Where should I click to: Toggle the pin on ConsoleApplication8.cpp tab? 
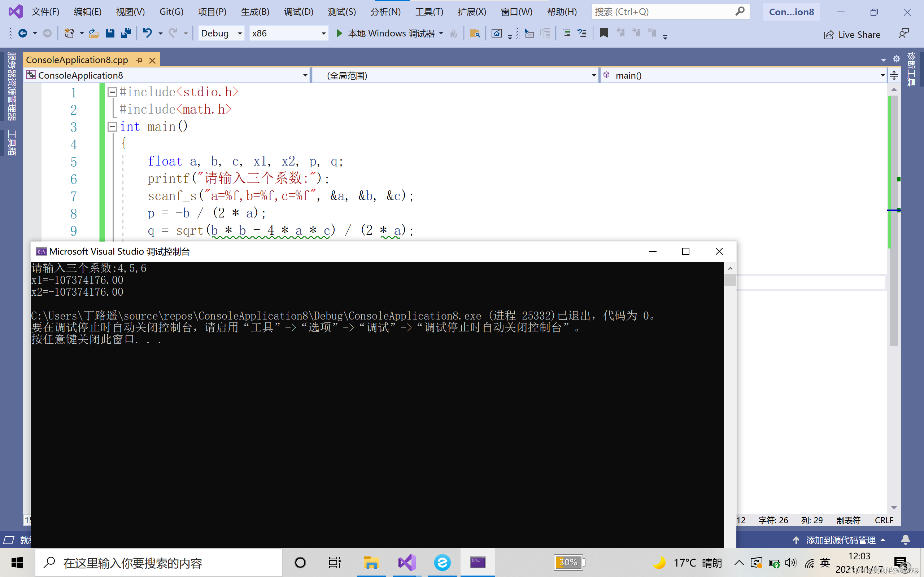coord(139,60)
